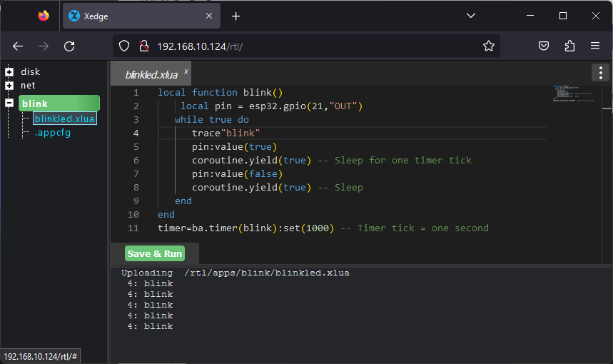The height and width of the screenshot is (364, 613).
Task: Close the blinkled.xlua editor tab
Action: point(186,71)
